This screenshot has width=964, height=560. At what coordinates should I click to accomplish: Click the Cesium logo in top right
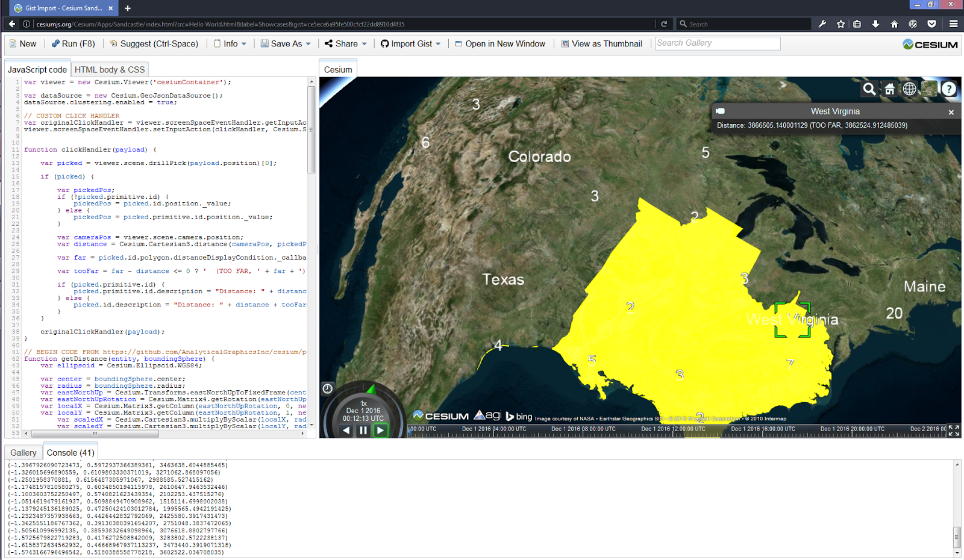[930, 45]
